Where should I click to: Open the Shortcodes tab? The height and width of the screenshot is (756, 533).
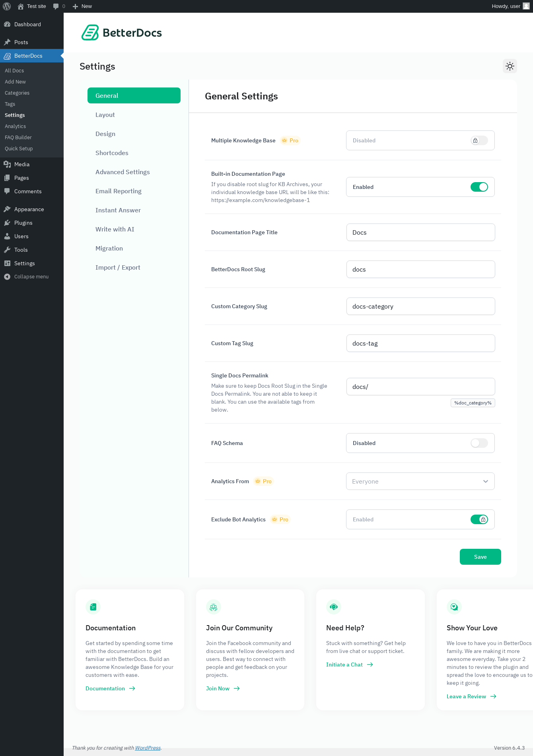click(134, 153)
